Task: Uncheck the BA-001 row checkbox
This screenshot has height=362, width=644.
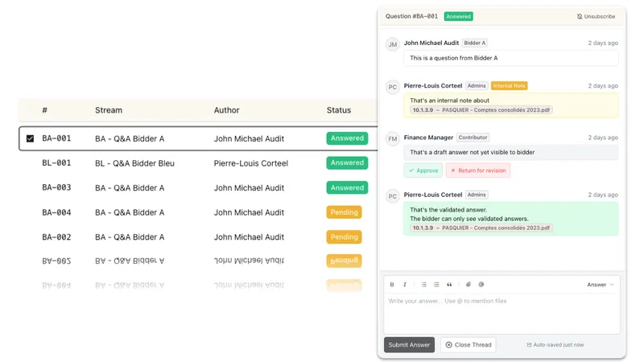Action: (x=30, y=138)
